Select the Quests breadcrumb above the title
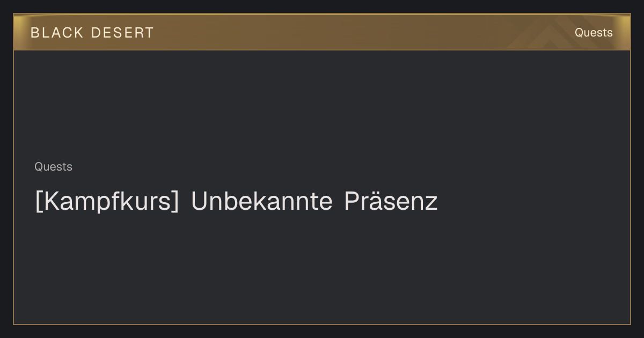Screen dimensions: 644x338 pyautogui.click(x=53, y=167)
